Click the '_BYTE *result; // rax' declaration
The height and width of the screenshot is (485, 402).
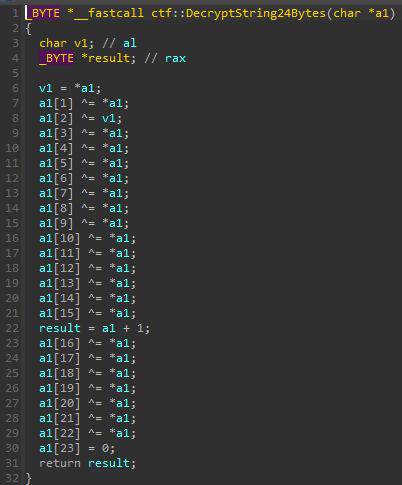point(112,58)
